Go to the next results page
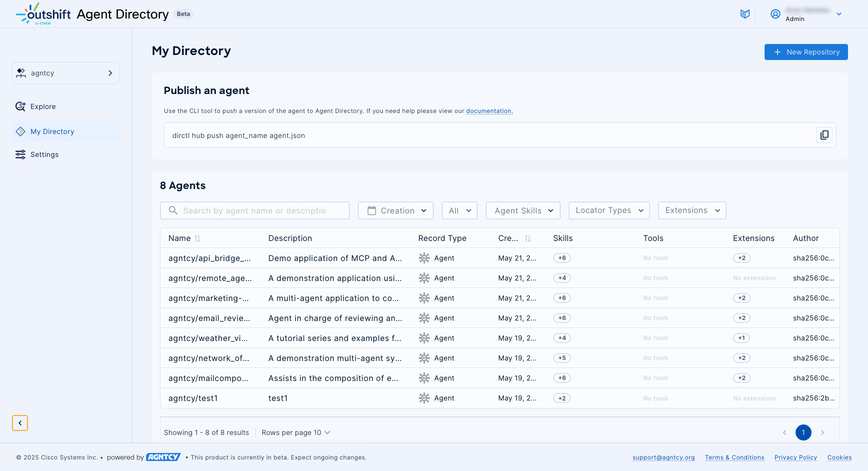 [x=822, y=432]
